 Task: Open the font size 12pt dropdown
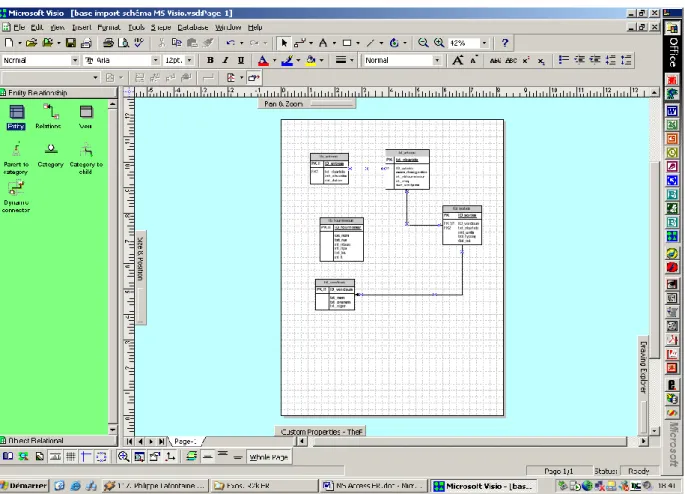[x=189, y=60]
